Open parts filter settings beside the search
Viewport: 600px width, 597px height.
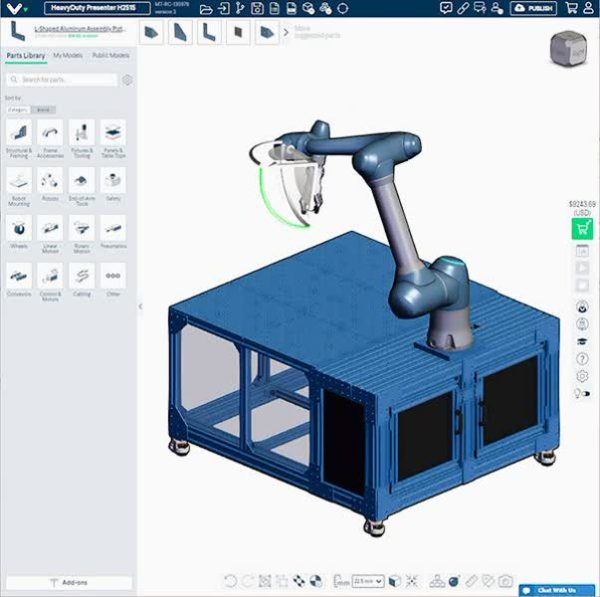point(127,80)
